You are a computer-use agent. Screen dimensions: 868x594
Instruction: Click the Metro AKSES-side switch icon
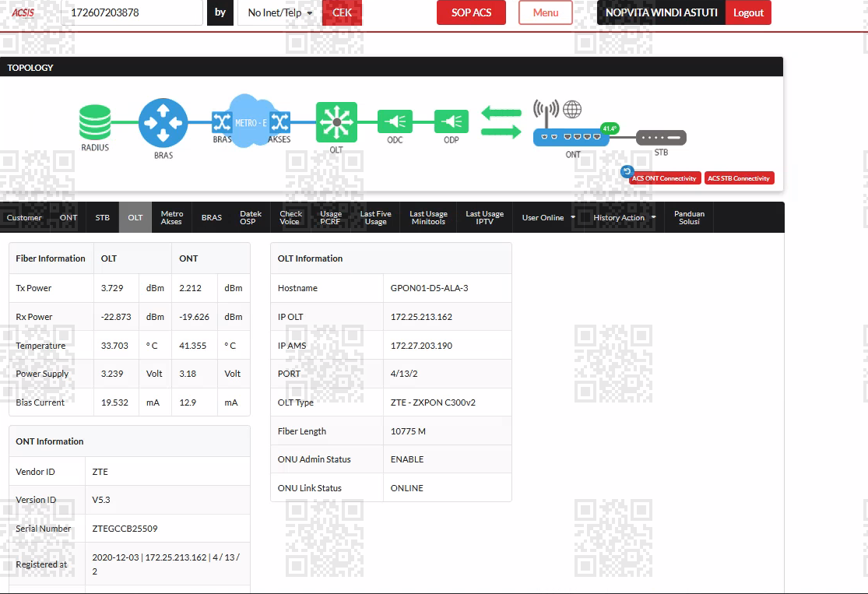tap(280, 121)
